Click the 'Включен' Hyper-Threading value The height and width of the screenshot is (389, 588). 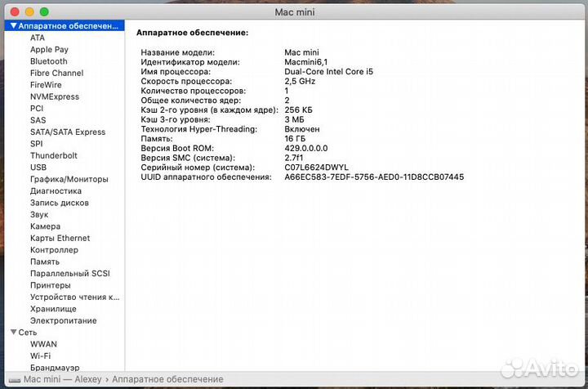[x=302, y=129]
